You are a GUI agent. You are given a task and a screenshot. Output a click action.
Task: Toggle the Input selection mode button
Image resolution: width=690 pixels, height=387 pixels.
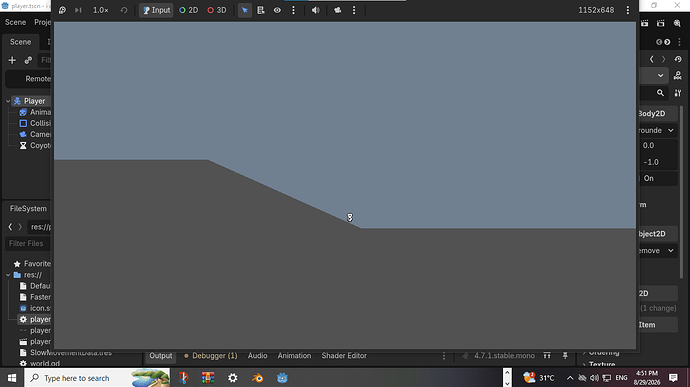[156, 10]
